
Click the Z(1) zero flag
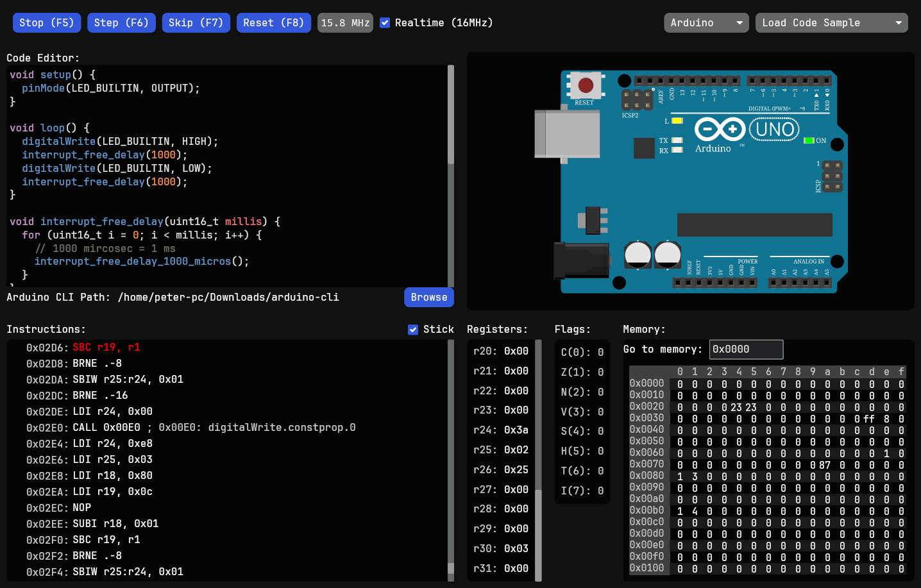(x=582, y=372)
